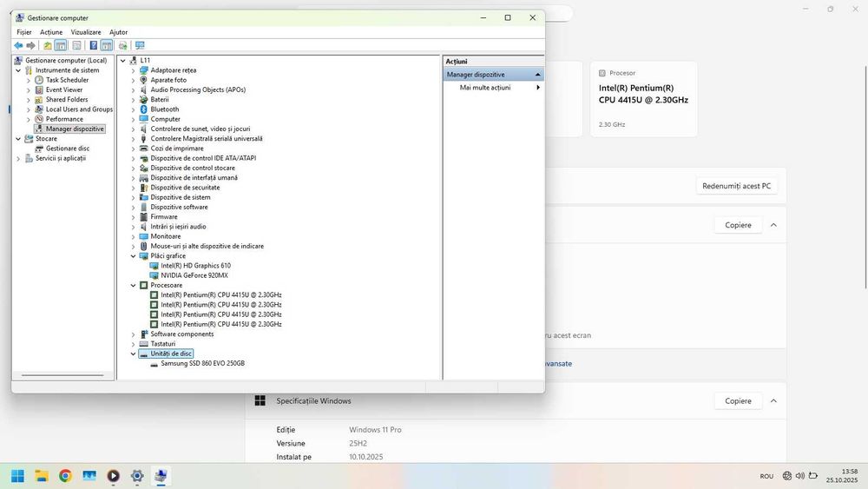
Task: Open the Vizualizare menu
Action: click(86, 32)
